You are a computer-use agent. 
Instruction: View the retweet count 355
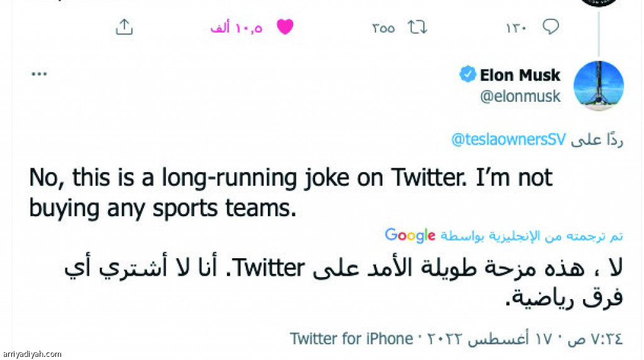tap(383, 28)
